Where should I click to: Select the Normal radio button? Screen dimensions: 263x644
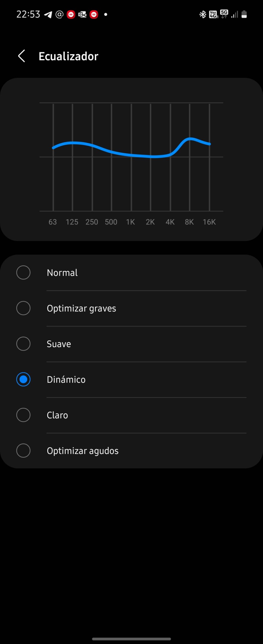coord(23,272)
